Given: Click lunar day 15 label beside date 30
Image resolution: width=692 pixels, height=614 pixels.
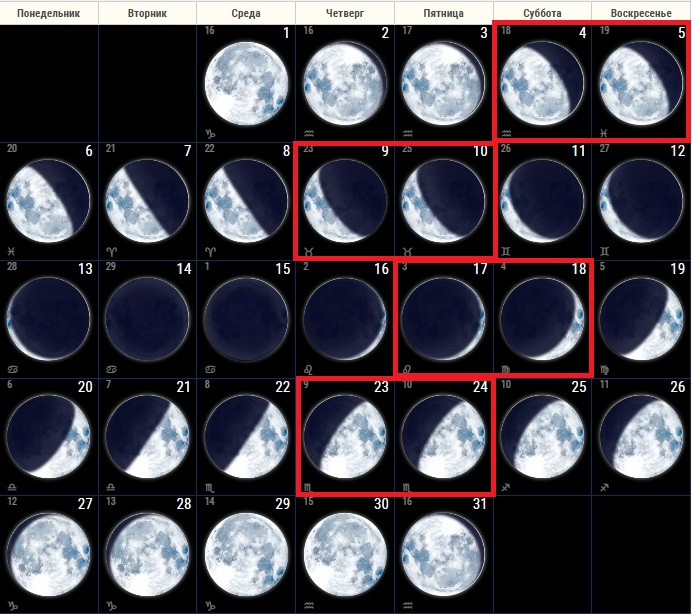Looking at the screenshot, I should [x=308, y=501].
